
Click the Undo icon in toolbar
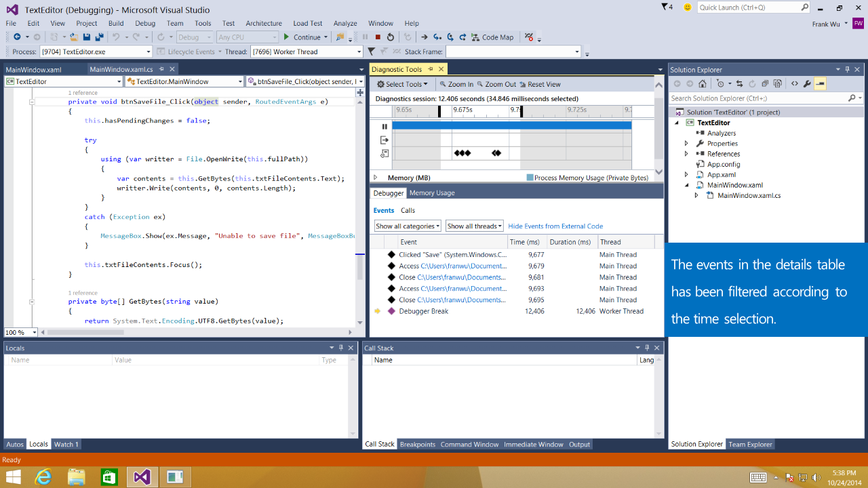tap(116, 37)
